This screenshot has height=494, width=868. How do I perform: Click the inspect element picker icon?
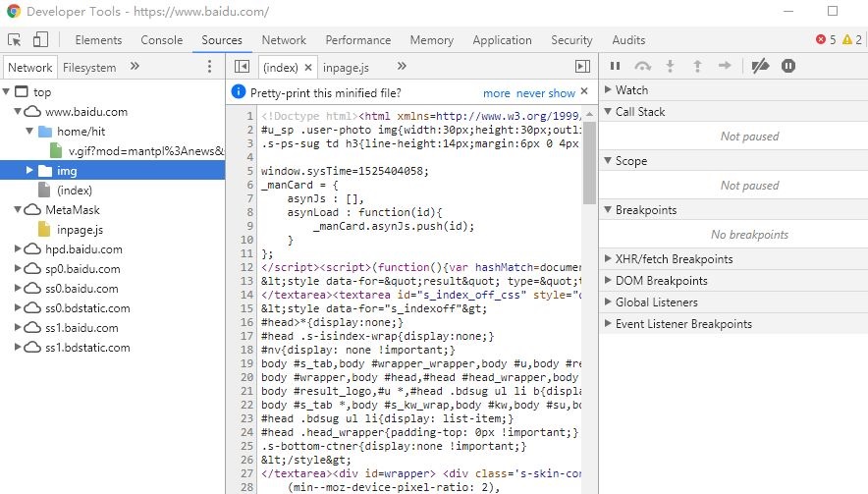pos(15,40)
